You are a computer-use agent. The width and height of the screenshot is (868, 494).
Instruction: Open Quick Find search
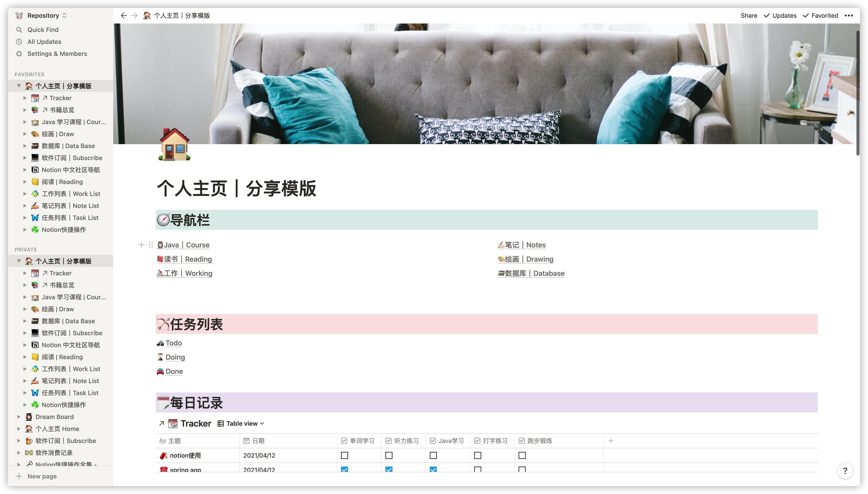click(x=43, y=30)
